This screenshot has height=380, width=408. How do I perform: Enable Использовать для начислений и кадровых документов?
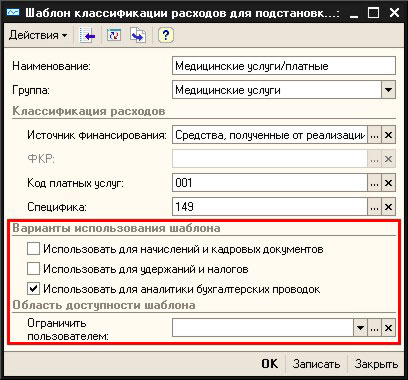point(33,249)
